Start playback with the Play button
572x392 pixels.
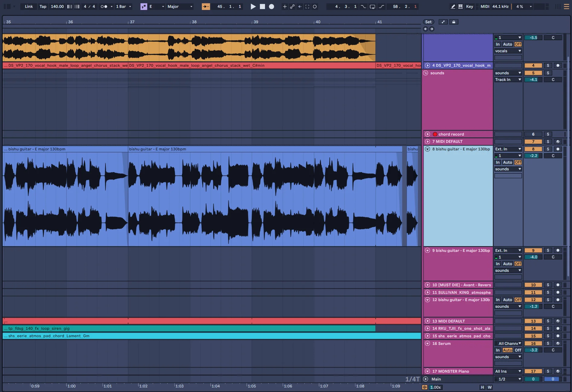point(253,7)
